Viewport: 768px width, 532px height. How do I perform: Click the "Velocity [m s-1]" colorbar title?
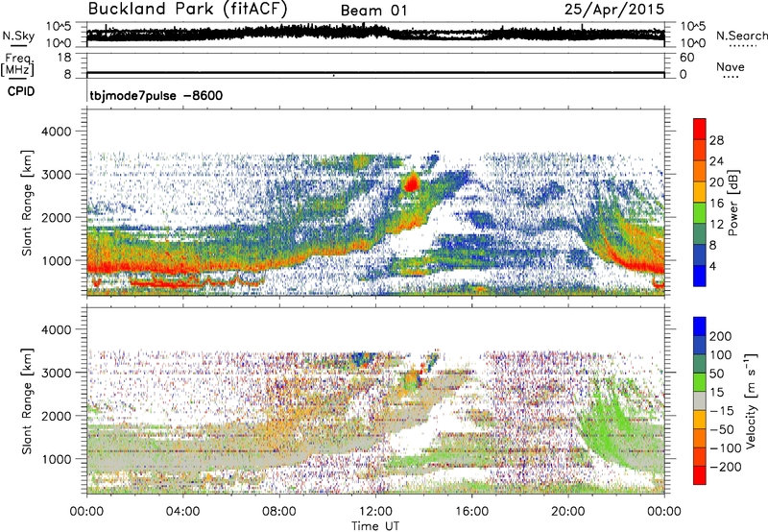coord(751,400)
